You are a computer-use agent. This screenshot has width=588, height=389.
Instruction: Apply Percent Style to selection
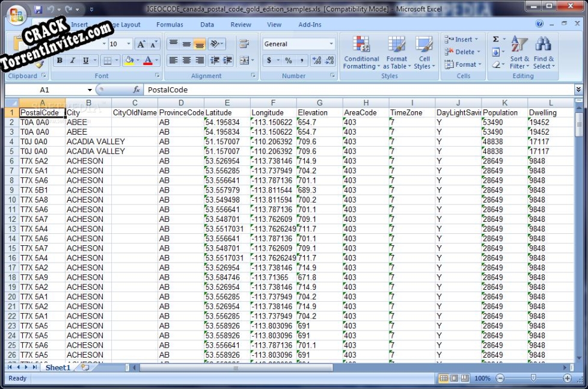coord(287,60)
